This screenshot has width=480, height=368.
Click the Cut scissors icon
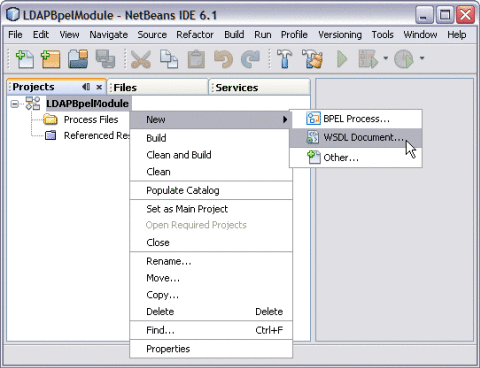click(x=141, y=59)
